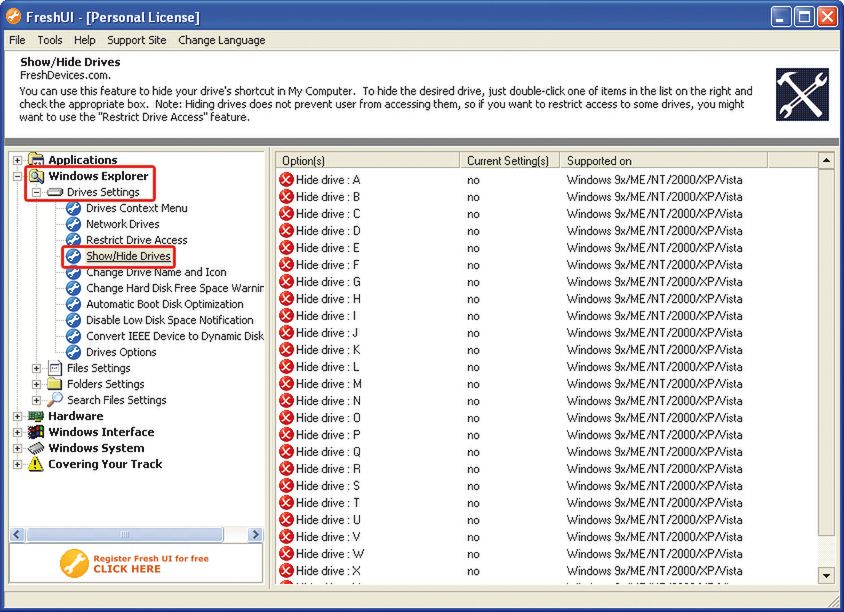Click the Applications category icon in tree
This screenshot has width=844, height=612.
pyautogui.click(x=36, y=159)
